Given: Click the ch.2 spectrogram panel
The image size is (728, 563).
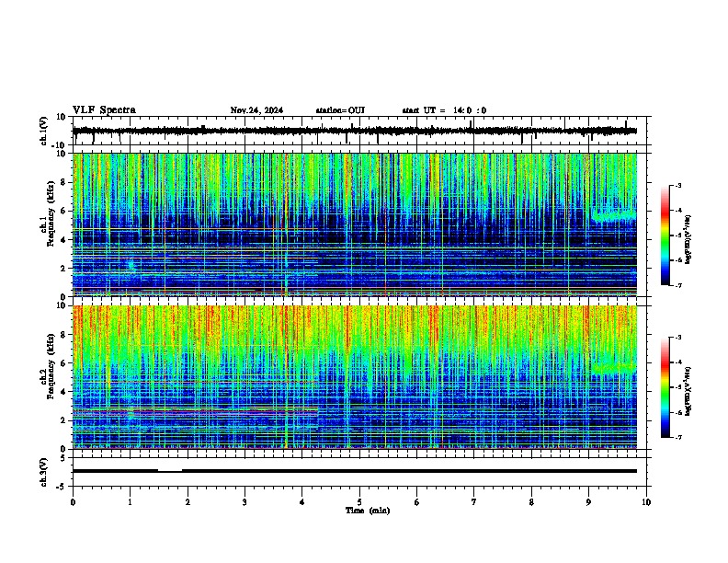Looking at the screenshot, I should tap(355, 377).
